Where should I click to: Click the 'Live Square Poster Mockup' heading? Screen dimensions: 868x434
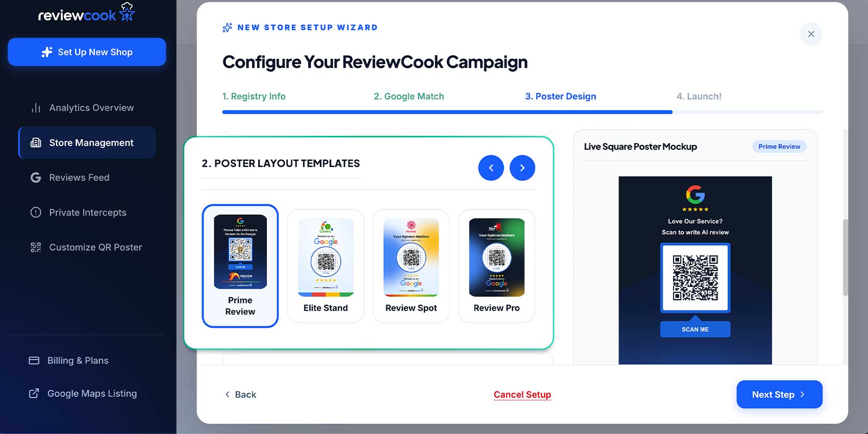(x=640, y=147)
